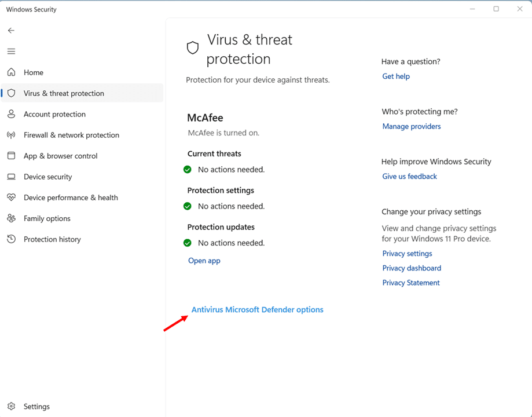Click the Device security laptop icon
The image size is (532, 417).
(11, 177)
